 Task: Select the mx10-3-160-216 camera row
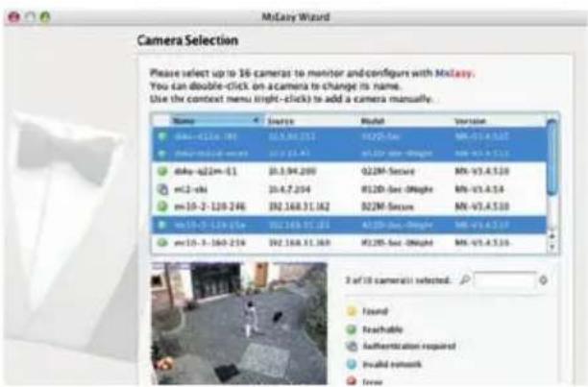click(x=349, y=242)
